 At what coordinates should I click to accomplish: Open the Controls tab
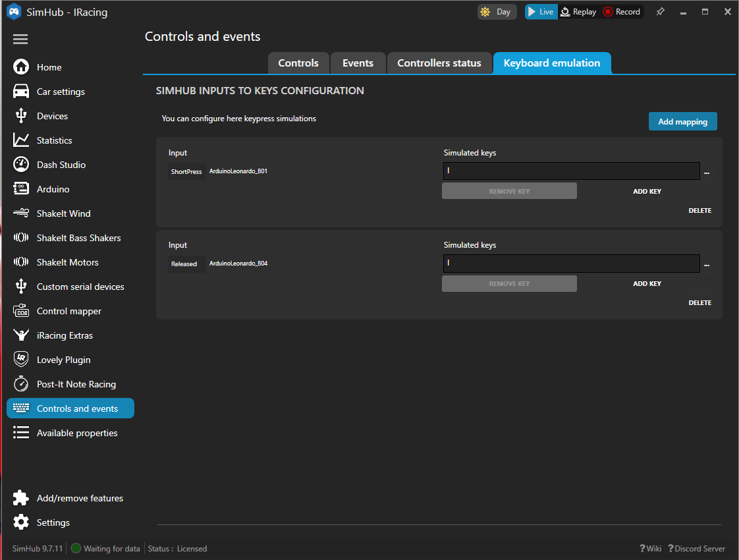pyautogui.click(x=298, y=63)
